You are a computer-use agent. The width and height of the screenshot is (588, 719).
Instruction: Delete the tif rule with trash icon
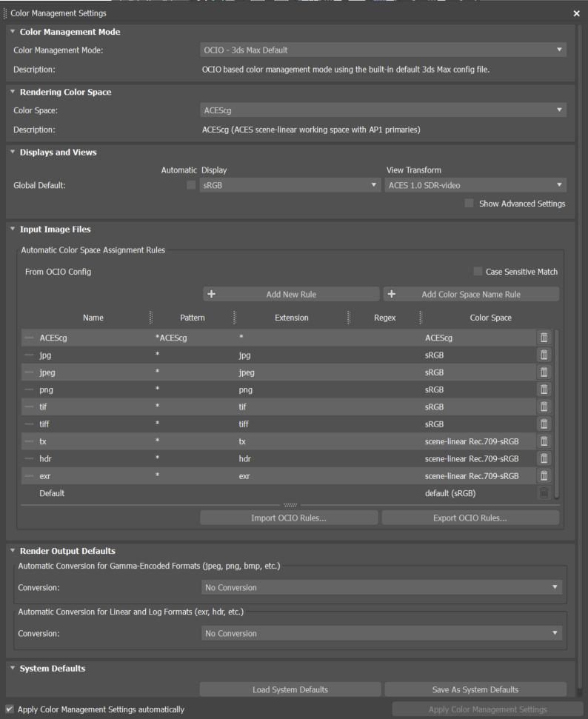pos(544,407)
